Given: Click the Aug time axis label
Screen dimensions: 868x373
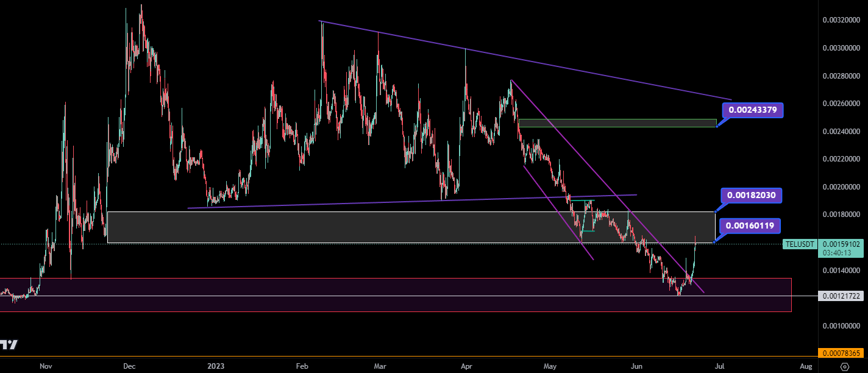Looking at the screenshot, I should point(806,366).
